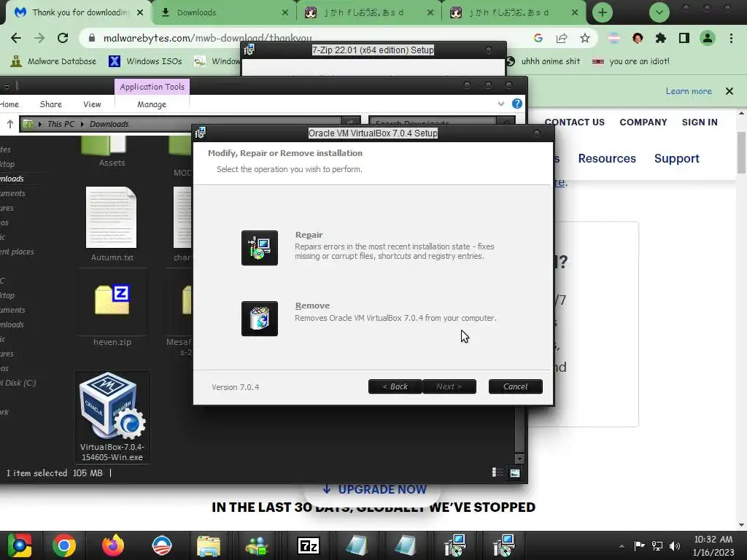Viewport: 747px width, 560px height.
Task: Select Local Disk (C:) in Explorer sidebar
Action: [18, 383]
